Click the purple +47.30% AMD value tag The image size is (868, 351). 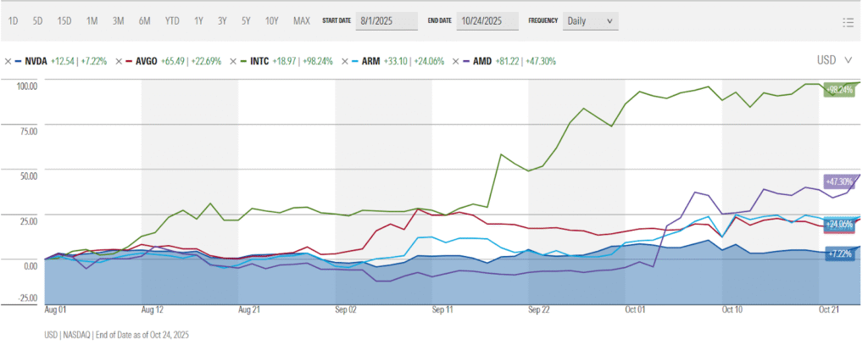[x=840, y=181]
